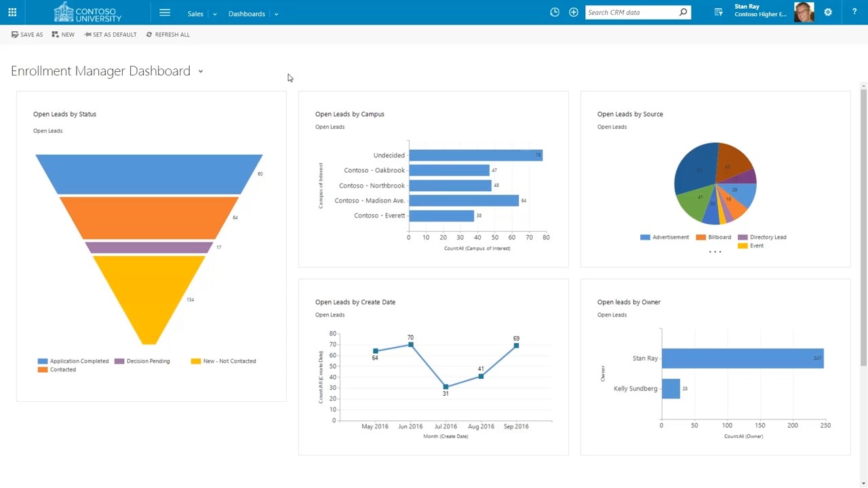Select the Sales menu item
Screen dimensions: 868x488
click(195, 14)
